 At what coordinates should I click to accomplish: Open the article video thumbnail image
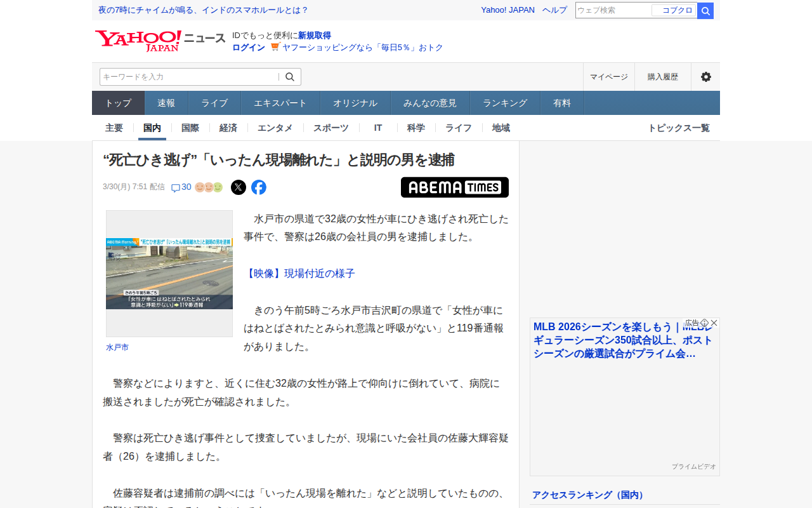[x=169, y=274]
